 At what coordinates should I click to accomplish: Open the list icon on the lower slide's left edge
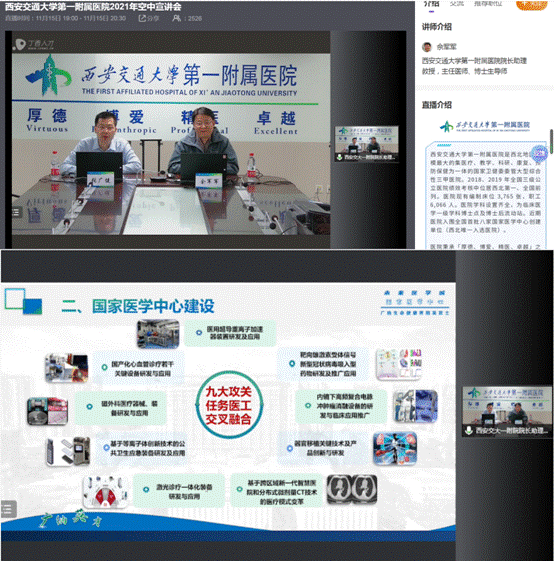coord(8,509)
